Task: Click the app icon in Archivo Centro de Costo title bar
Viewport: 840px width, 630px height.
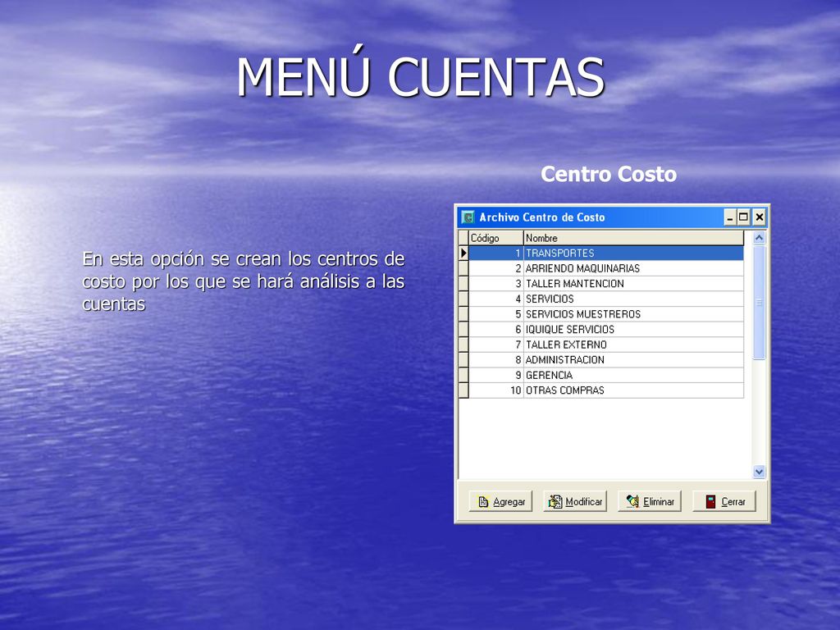Action: pos(468,217)
